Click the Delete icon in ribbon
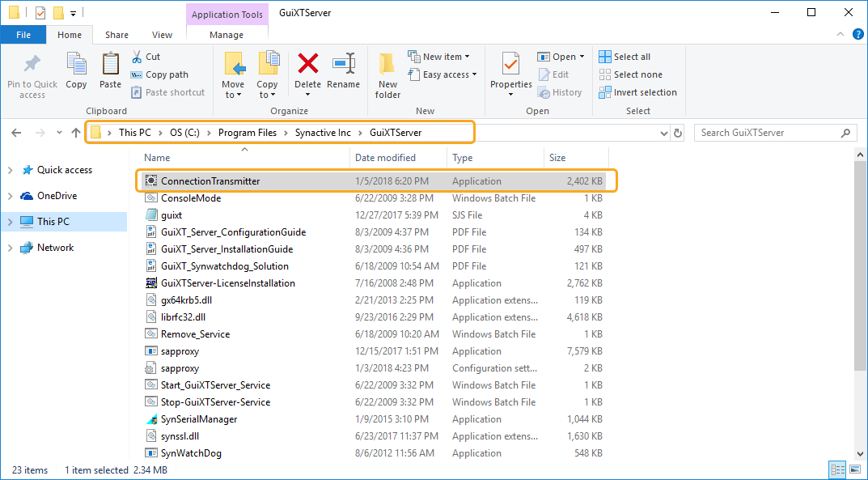Image resolution: width=868 pixels, height=480 pixels. point(307,65)
